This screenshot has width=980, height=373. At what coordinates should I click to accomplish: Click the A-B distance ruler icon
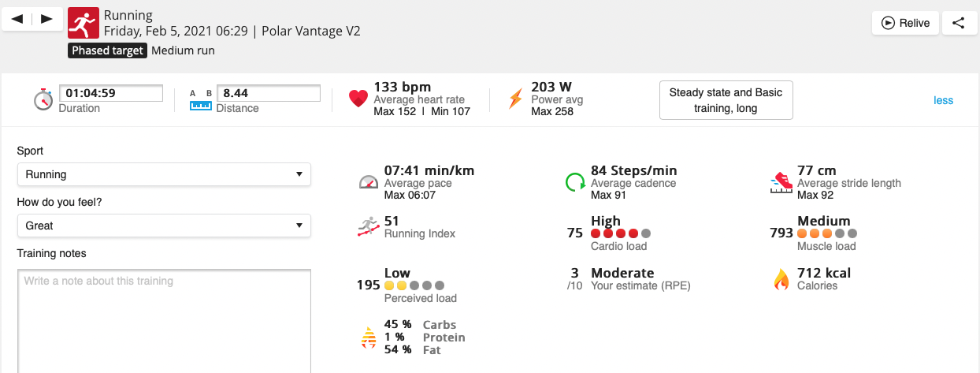(x=201, y=99)
